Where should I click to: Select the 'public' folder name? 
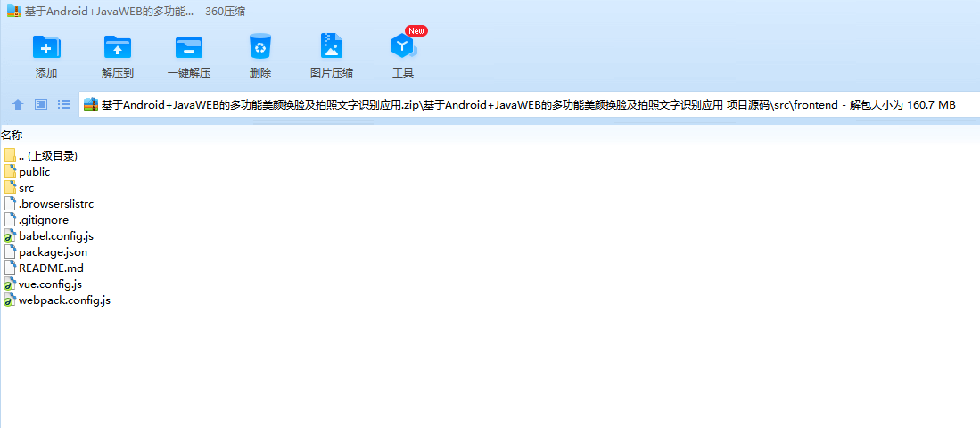pos(35,172)
